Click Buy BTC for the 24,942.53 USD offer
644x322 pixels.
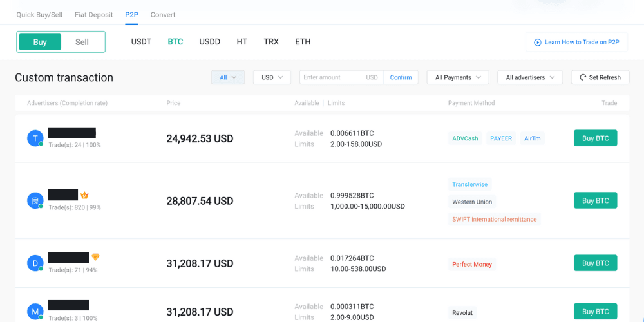[x=595, y=138]
